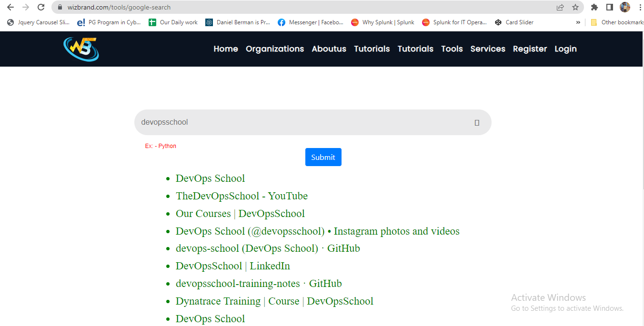Open Daniel Berman is Pr... bookmark
Viewport: 644px width, 326px height.
[238, 22]
